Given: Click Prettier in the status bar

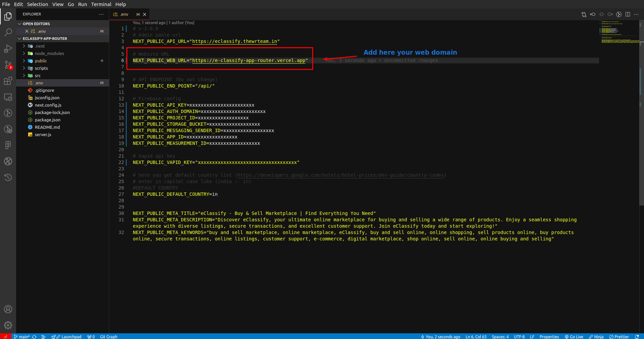Looking at the screenshot, I should [619, 337].
